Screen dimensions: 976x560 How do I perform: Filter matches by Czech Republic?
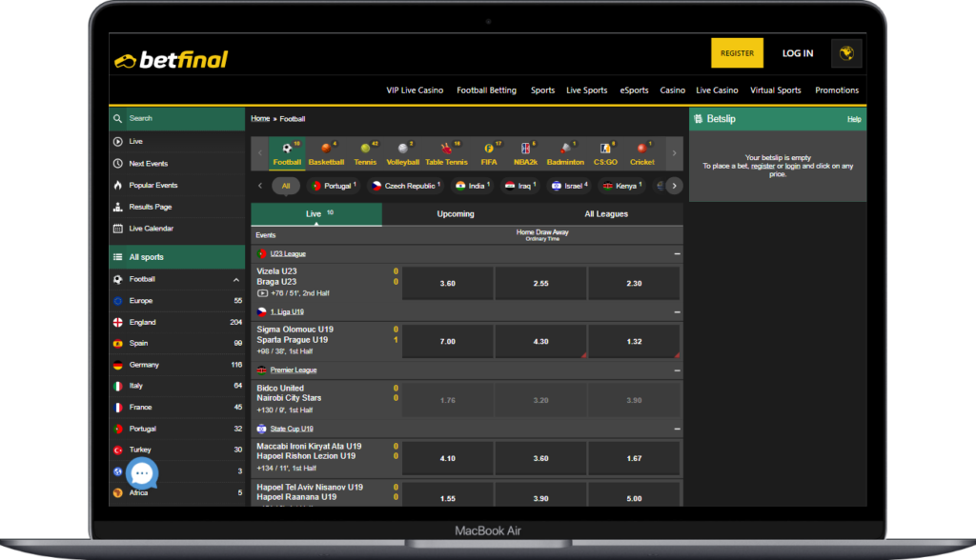(402, 186)
